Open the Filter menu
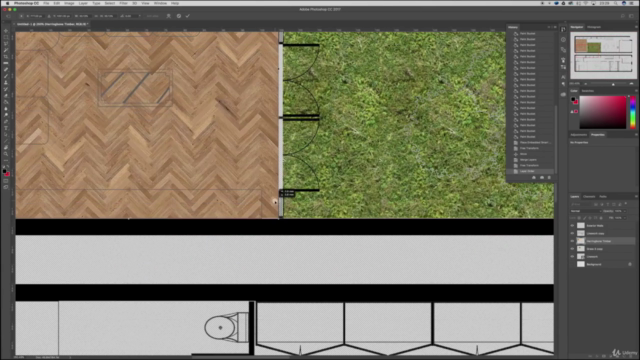Screen dimensions: 640x360 coord(124,3)
